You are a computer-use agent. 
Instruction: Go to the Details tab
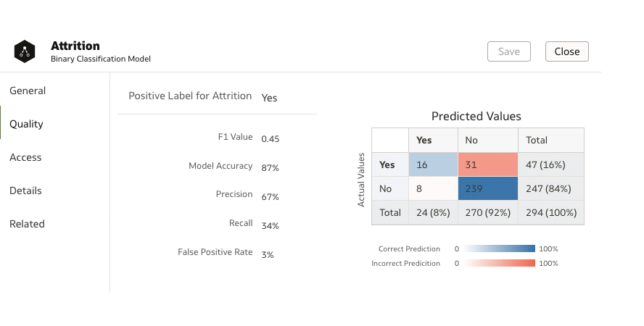25,191
